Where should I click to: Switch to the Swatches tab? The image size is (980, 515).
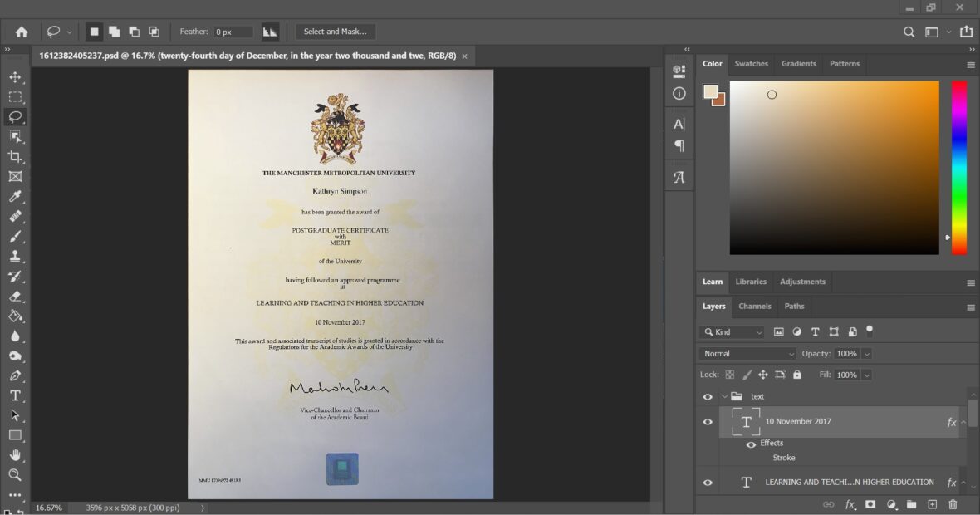point(751,64)
